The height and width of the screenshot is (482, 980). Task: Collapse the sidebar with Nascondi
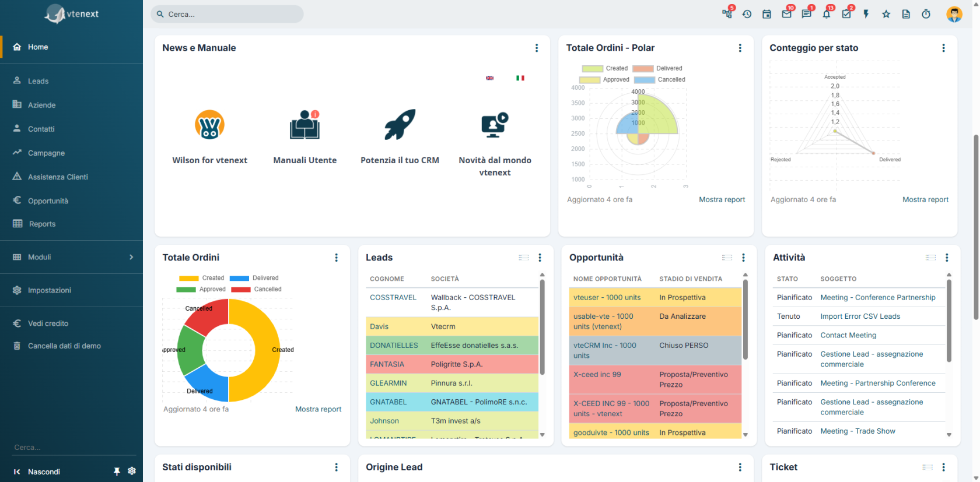coord(37,472)
